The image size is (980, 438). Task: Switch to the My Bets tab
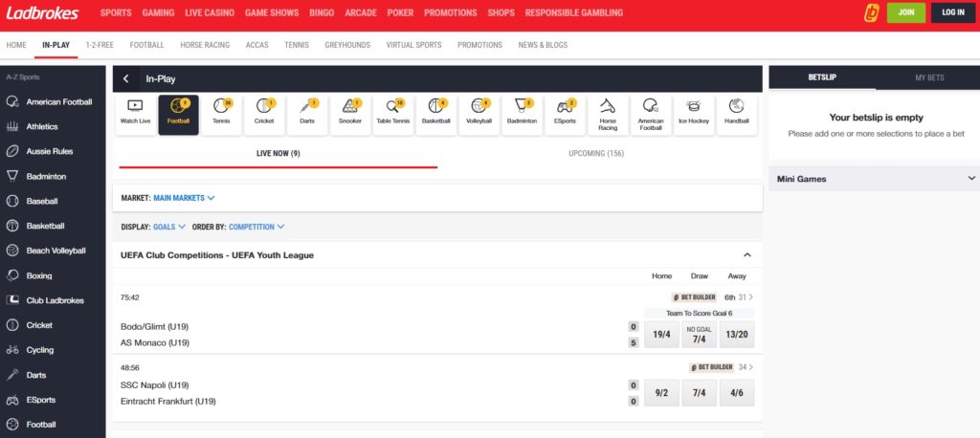(x=929, y=78)
